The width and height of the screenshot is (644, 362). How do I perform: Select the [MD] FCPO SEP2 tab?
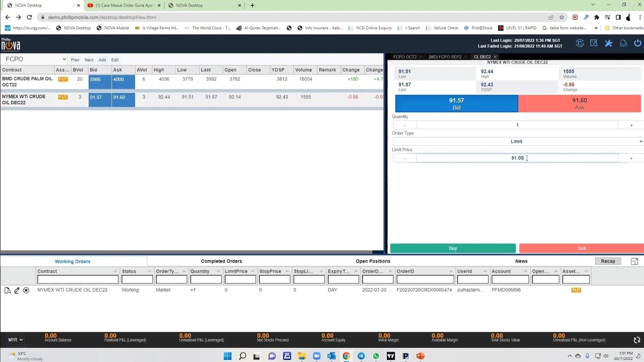[445, 57]
